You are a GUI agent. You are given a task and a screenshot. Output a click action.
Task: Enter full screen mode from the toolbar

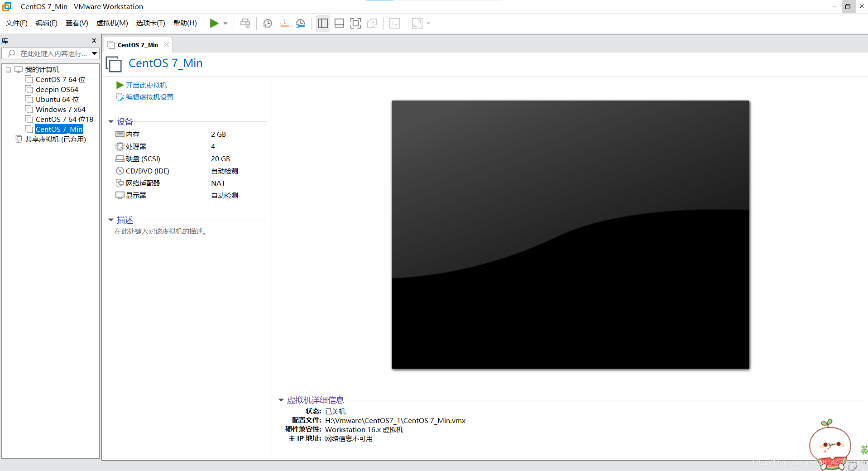355,23
